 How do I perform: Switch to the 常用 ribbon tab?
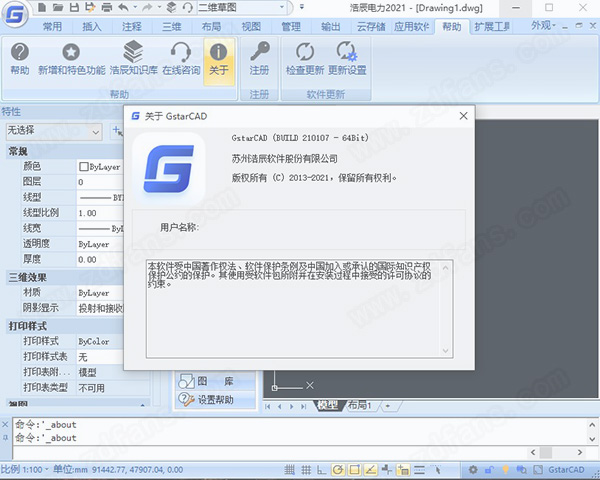[x=52, y=26]
